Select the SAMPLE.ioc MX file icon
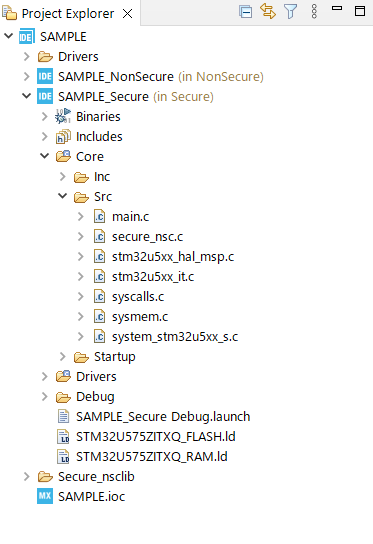Image resolution: width=373 pixels, height=544 pixels. [45, 496]
